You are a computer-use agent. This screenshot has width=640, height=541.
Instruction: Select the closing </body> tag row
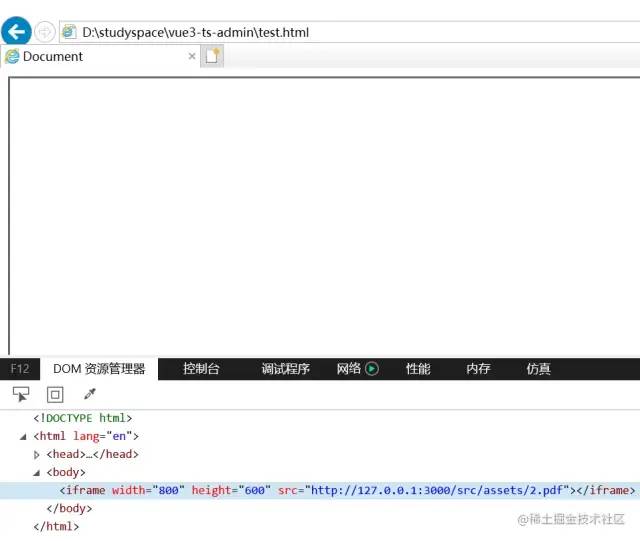pos(69,508)
